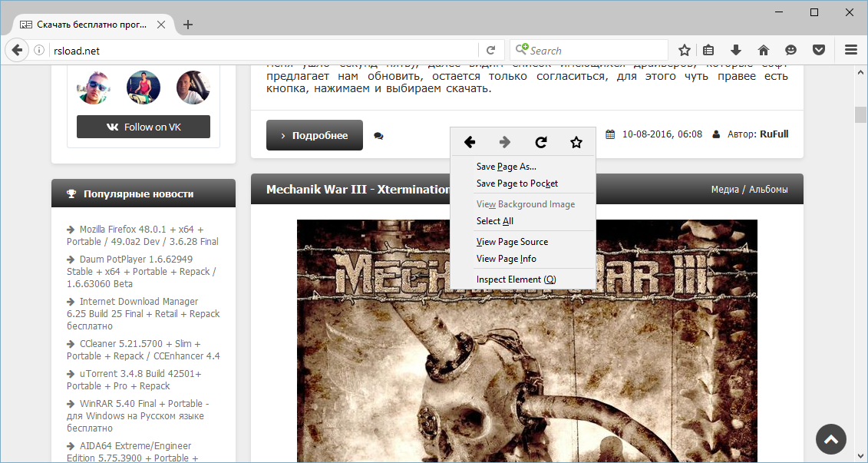868x463 pixels.
Task: Open AIDA64 Extreme/Engineer Edition link
Action: [132, 452]
